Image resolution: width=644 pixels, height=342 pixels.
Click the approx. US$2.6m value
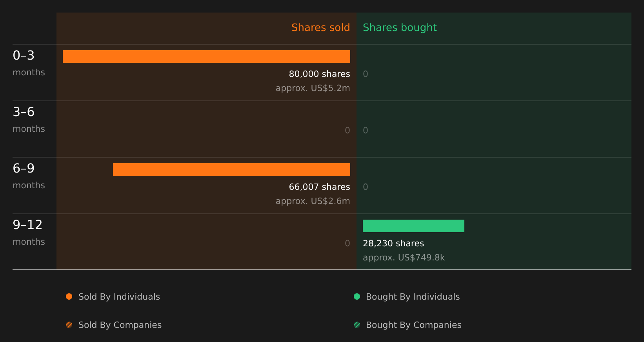313,201
